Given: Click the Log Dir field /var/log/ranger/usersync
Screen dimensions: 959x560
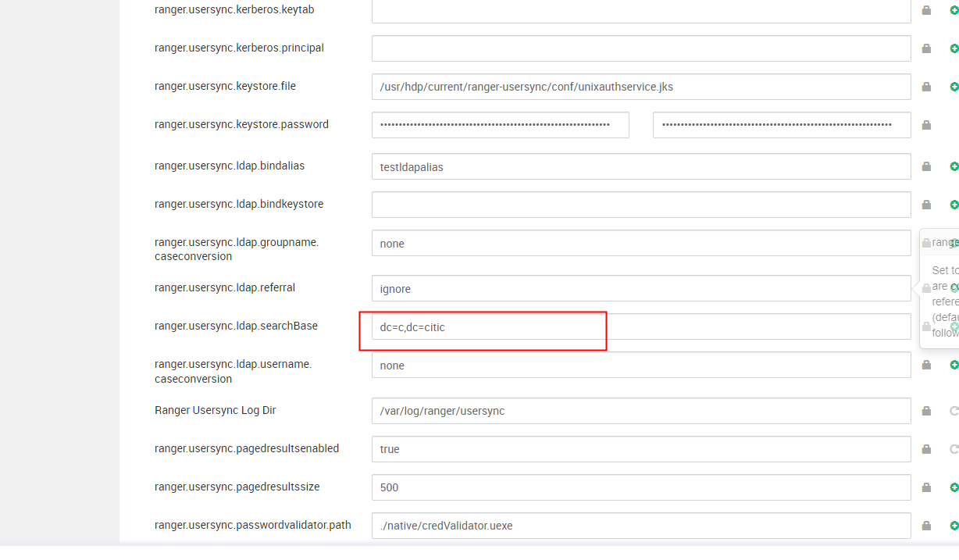Looking at the screenshot, I should 641,411.
